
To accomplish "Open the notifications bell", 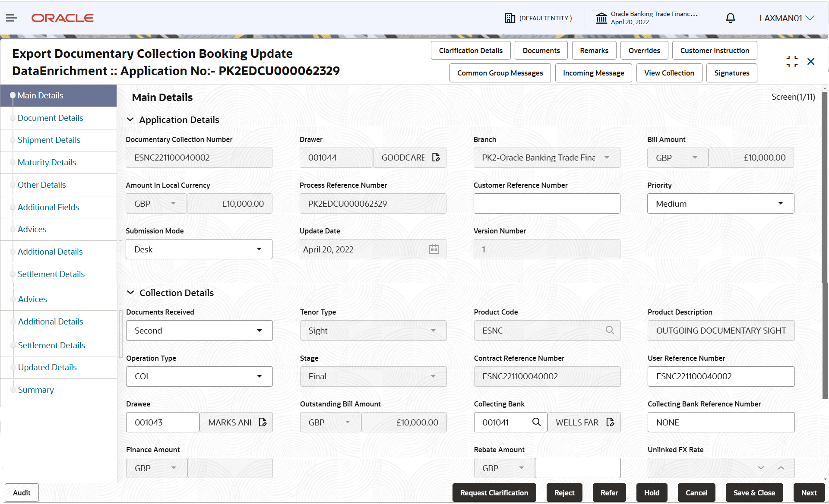I will [x=730, y=18].
